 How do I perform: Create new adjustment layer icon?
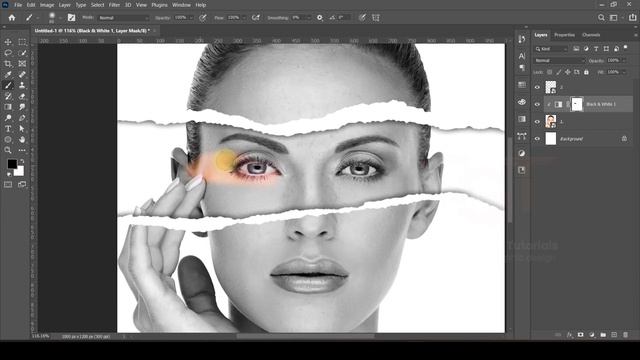(x=592, y=335)
